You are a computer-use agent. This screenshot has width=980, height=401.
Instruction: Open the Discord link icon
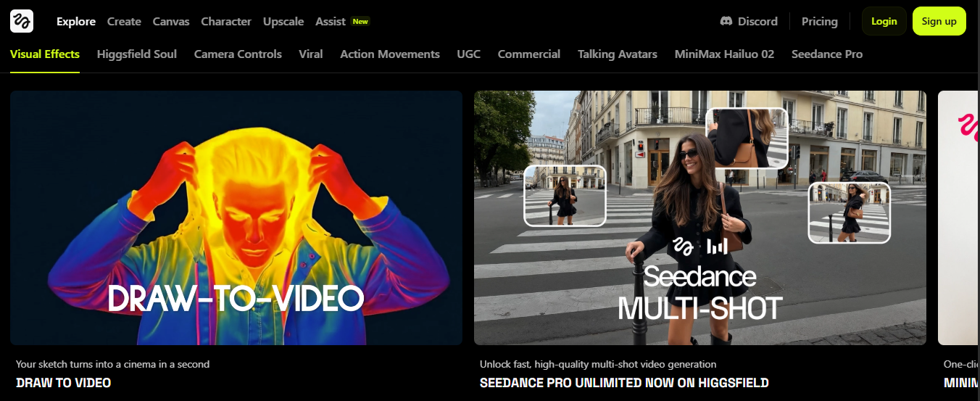point(726,21)
